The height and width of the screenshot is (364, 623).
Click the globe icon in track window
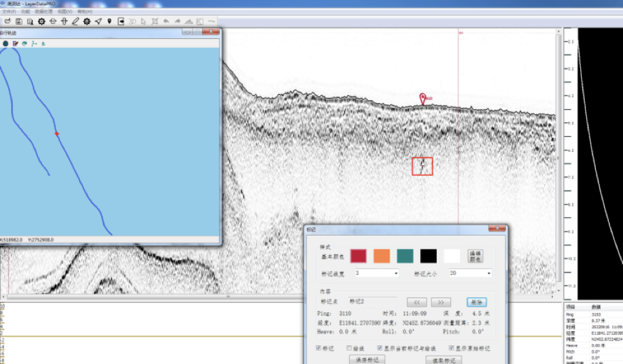[5, 43]
